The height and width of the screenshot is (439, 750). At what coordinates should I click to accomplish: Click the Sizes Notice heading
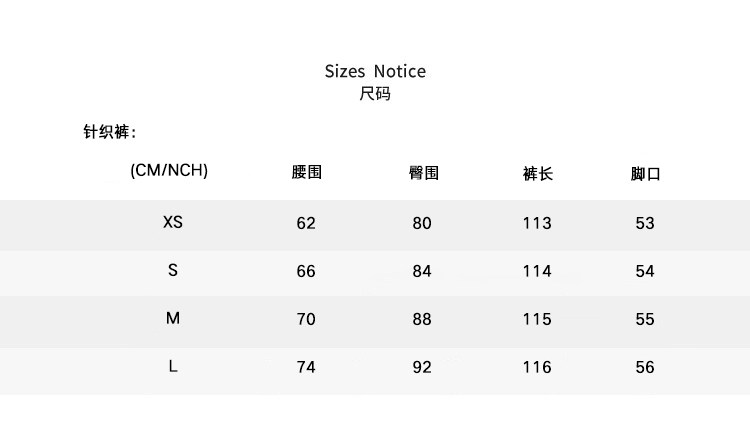pyautogui.click(x=375, y=71)
